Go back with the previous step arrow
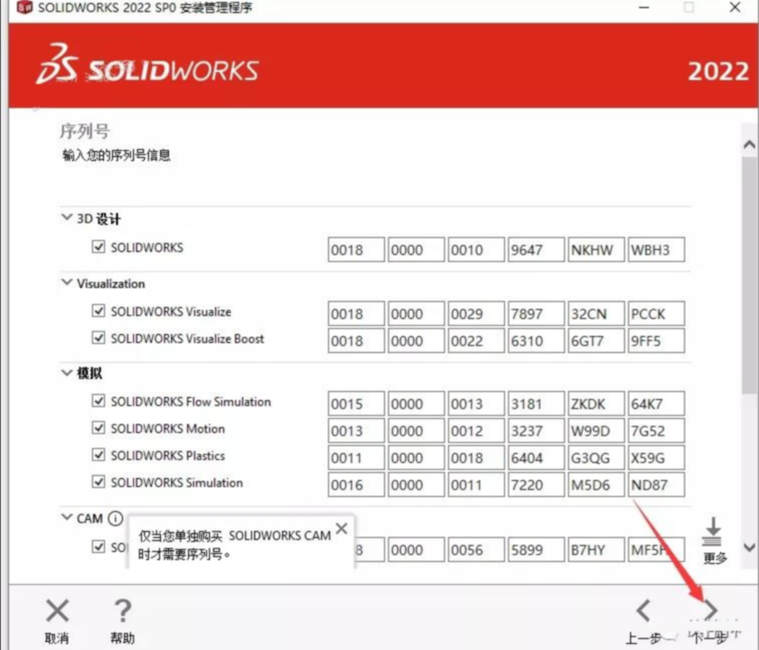759x650 pixels. (643, 610)
